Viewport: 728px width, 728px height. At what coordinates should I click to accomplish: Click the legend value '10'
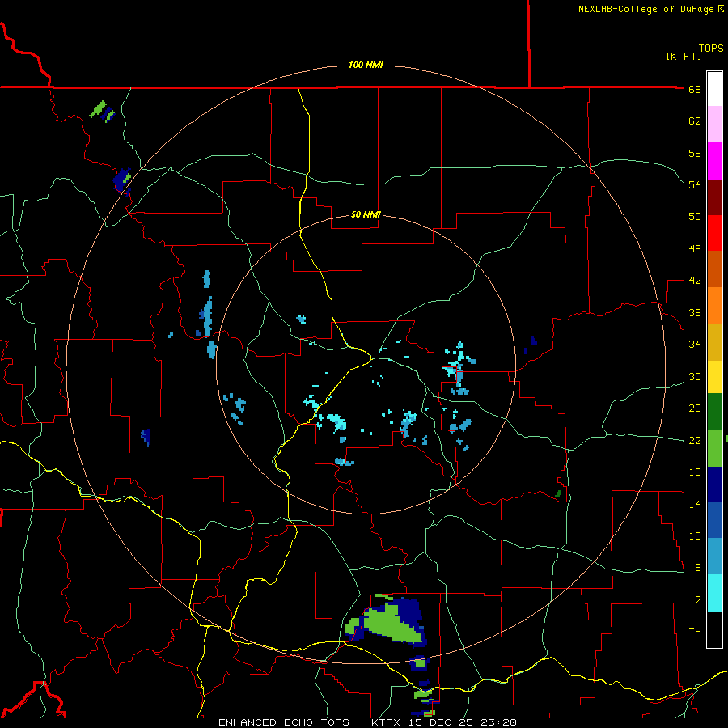[695, 536]
